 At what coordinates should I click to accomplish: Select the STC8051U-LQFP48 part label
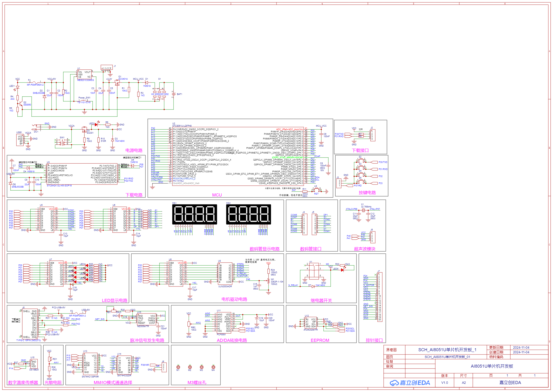tap(182, 126)
